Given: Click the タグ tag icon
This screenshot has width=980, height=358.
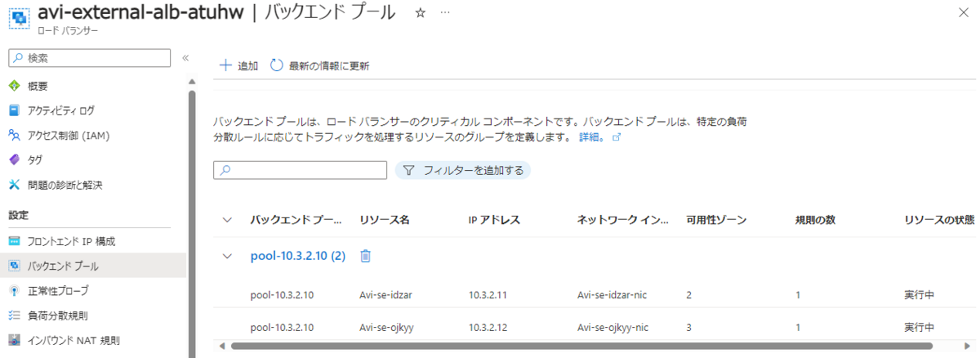Looking at the screenshot, I should tap(14, 159).
